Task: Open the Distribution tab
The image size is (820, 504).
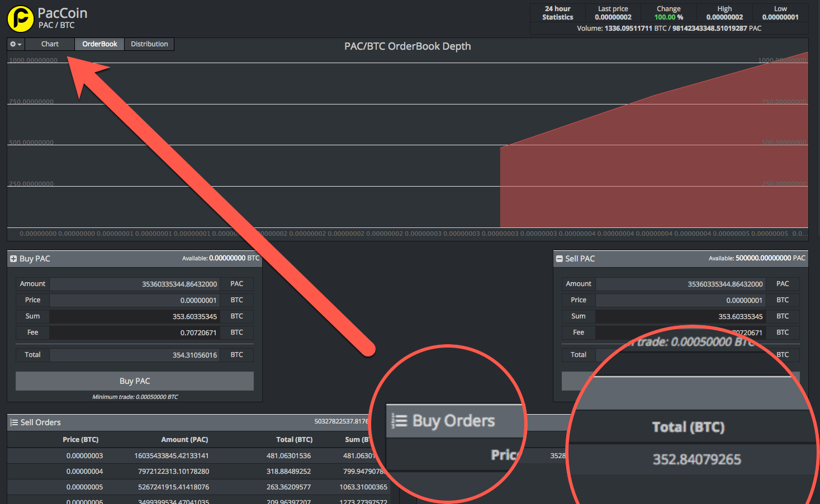Action: (149, 44)
